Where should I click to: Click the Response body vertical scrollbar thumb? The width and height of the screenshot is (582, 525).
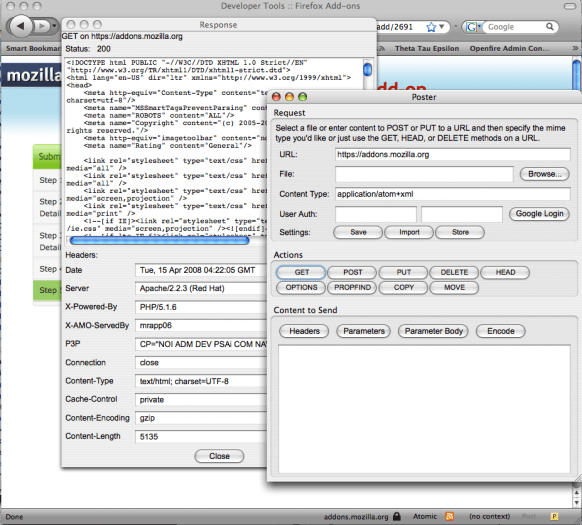pyautogui.click(x=367, y=69)
